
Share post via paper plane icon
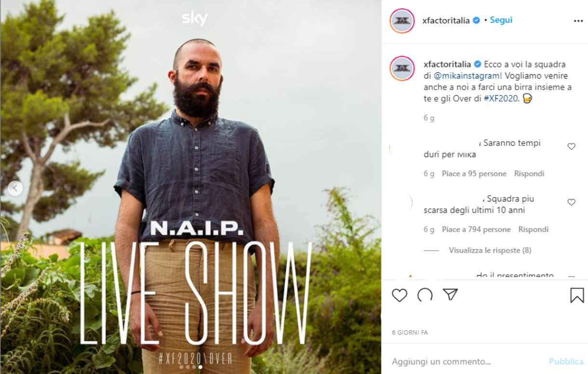(450, 295)
